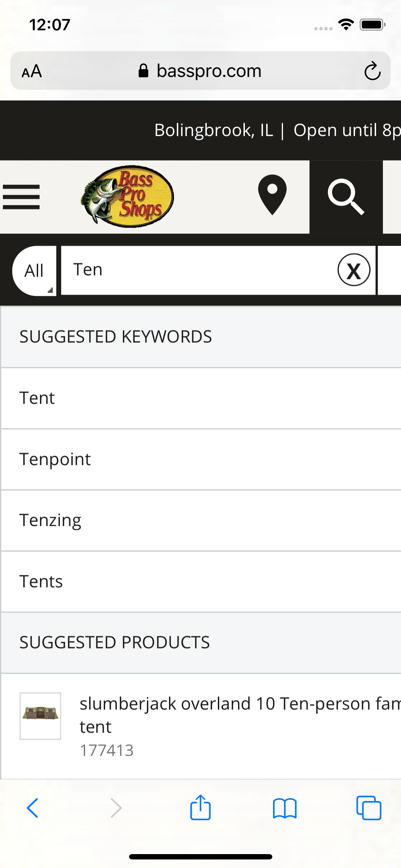Open the All search category dropdown
This screenshot has width=401, height=868.
(34, 271)
